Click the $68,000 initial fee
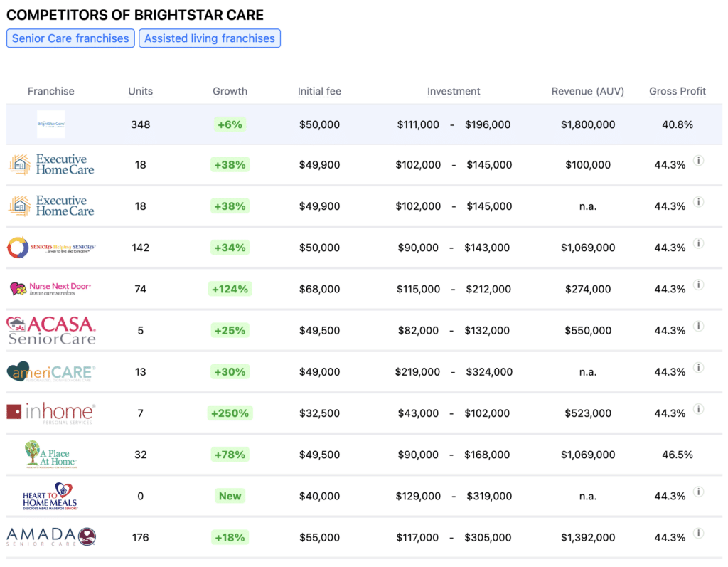 (319, 289)
